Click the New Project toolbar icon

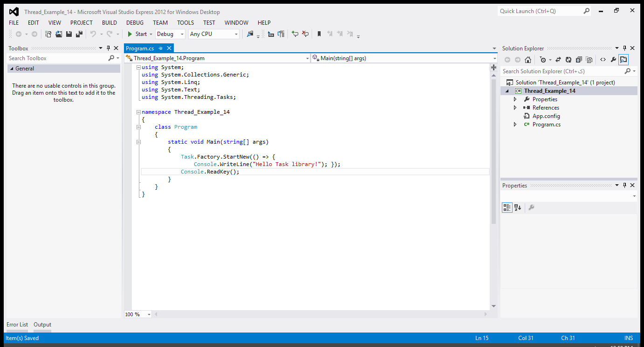48,34
